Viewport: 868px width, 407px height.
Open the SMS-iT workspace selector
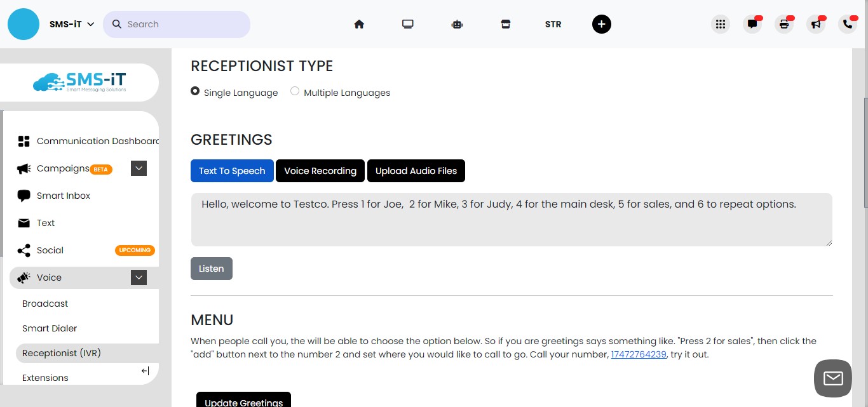click(71, 23)
